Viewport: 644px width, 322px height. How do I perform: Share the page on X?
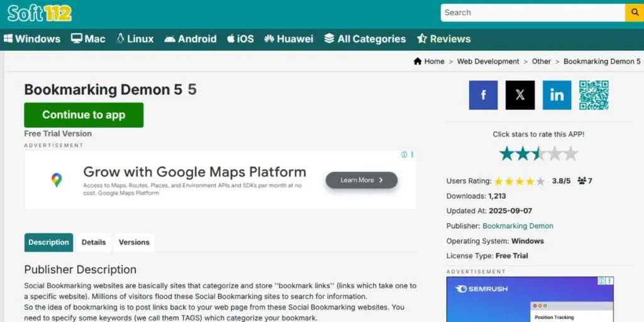pyautogui.click(x=520, y=95)
